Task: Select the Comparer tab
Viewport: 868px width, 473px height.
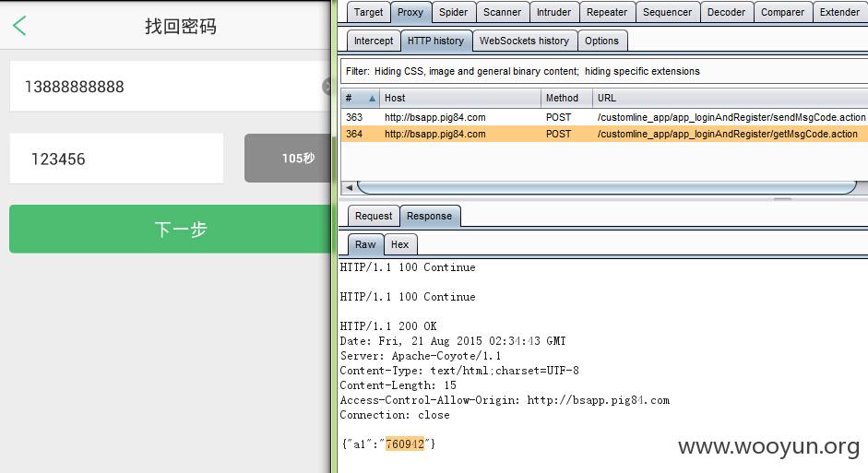Action: click(782, 12)
